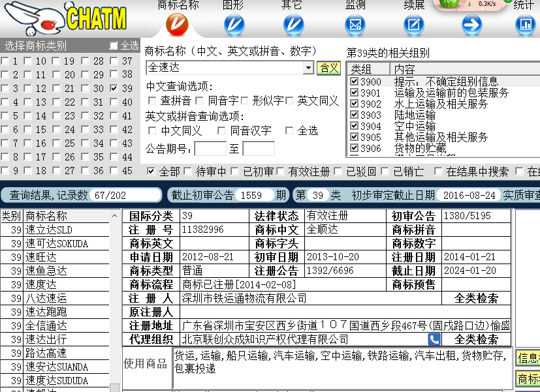Enable the 查拼音 option

(x=152, y=100)
